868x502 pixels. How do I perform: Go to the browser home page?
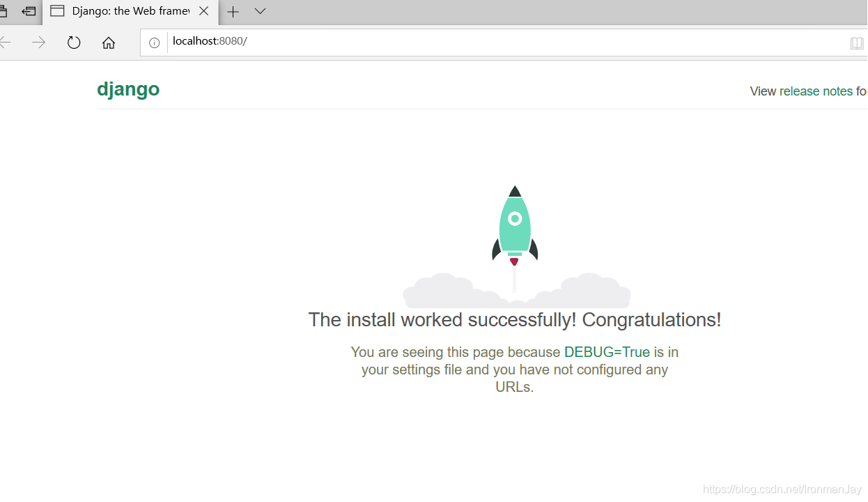point(109,43)
